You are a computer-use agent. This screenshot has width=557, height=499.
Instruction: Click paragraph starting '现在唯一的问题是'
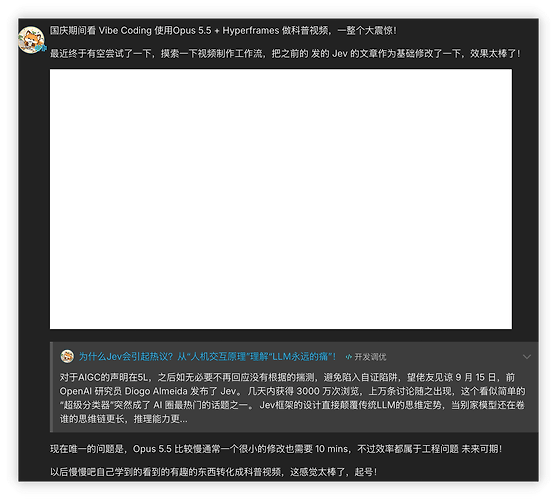(276, 449)
